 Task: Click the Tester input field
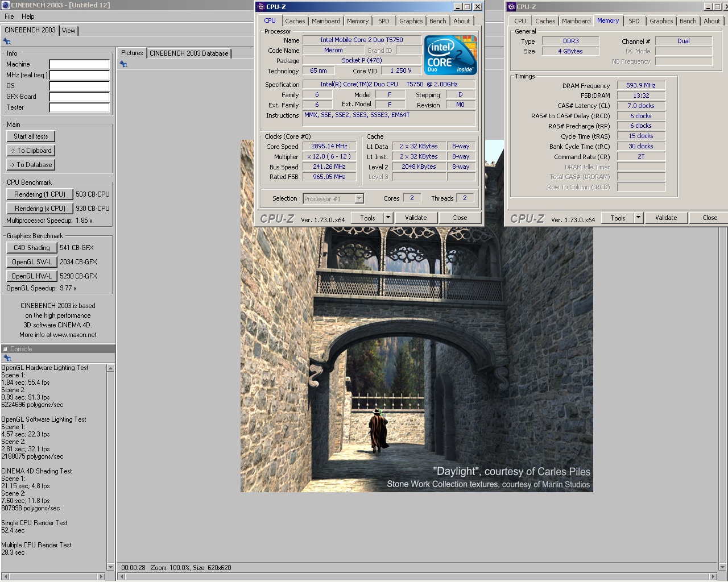[x=80, y=107]
